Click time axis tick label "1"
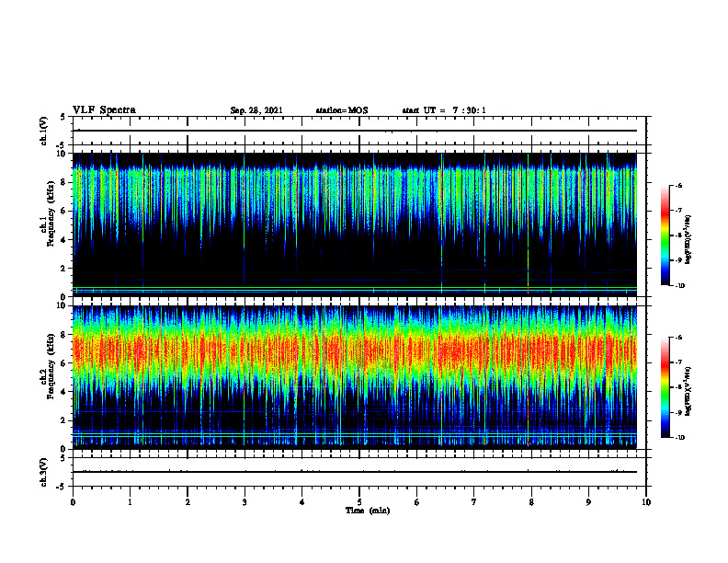The height and width of the screenshot is (563, 728). pos(130,502)
